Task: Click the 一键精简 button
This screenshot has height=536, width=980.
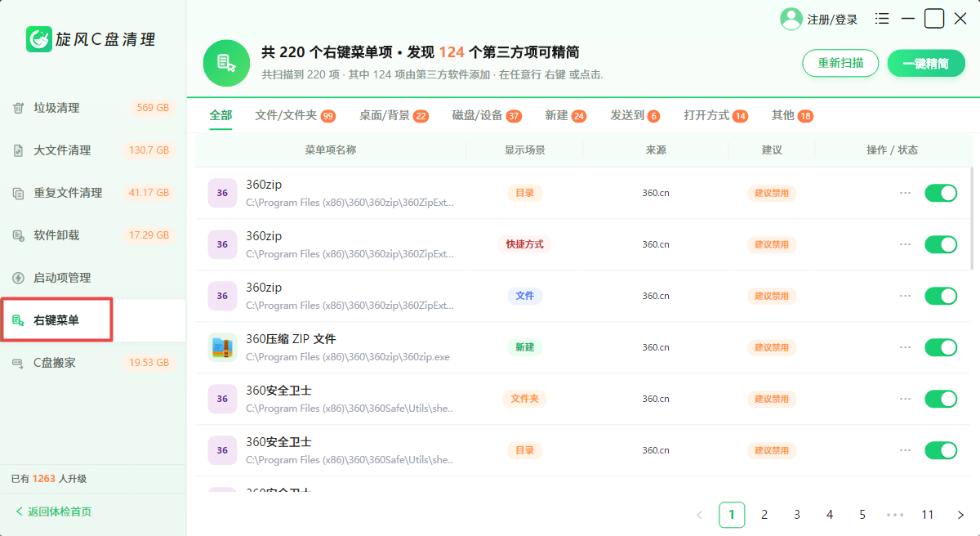Action: [926, 63]
